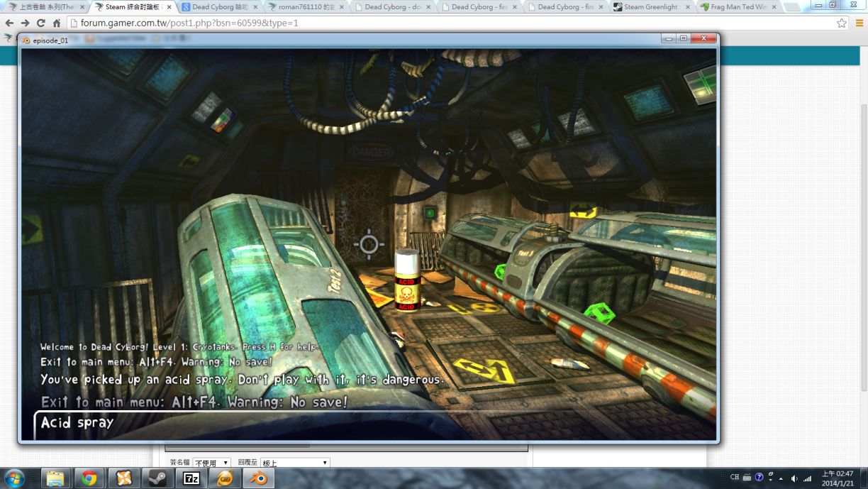The width and height of the screenshot is (868, 489).
Task: Launch Steam from the taskbar
Action: click(157, 478)
